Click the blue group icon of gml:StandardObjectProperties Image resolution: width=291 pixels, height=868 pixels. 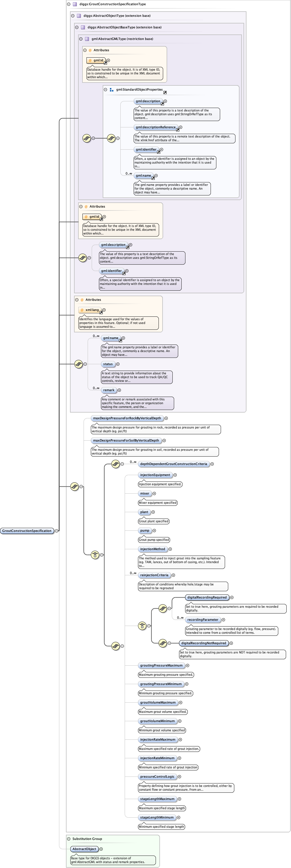click(x=111, y=90)
